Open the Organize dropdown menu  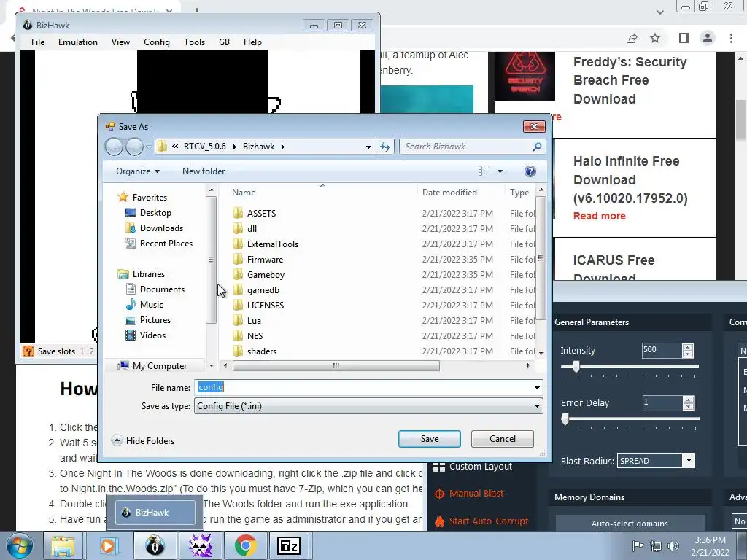point(138,171)
